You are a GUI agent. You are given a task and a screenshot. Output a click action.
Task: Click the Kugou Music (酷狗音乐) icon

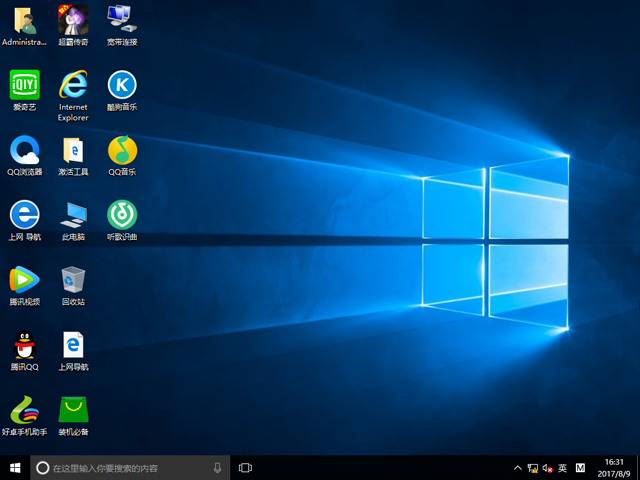click(x=122, y=85)
